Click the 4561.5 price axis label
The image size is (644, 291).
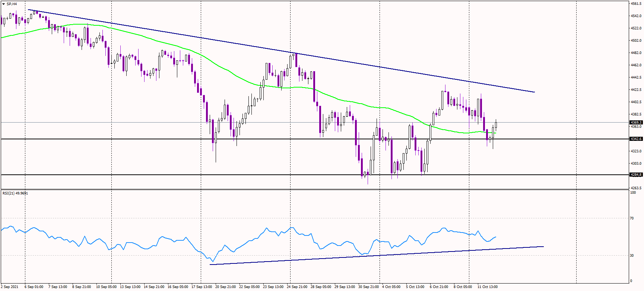point(636,4)
